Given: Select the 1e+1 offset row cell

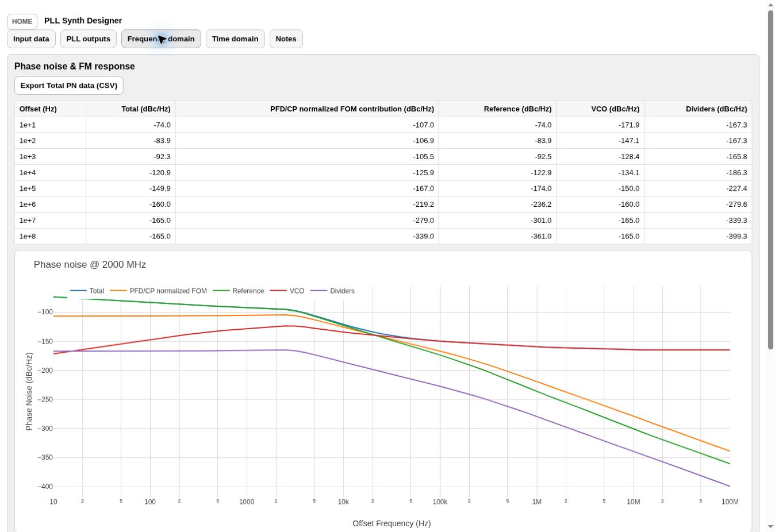Looking at the screenshot, I should 50,125.
